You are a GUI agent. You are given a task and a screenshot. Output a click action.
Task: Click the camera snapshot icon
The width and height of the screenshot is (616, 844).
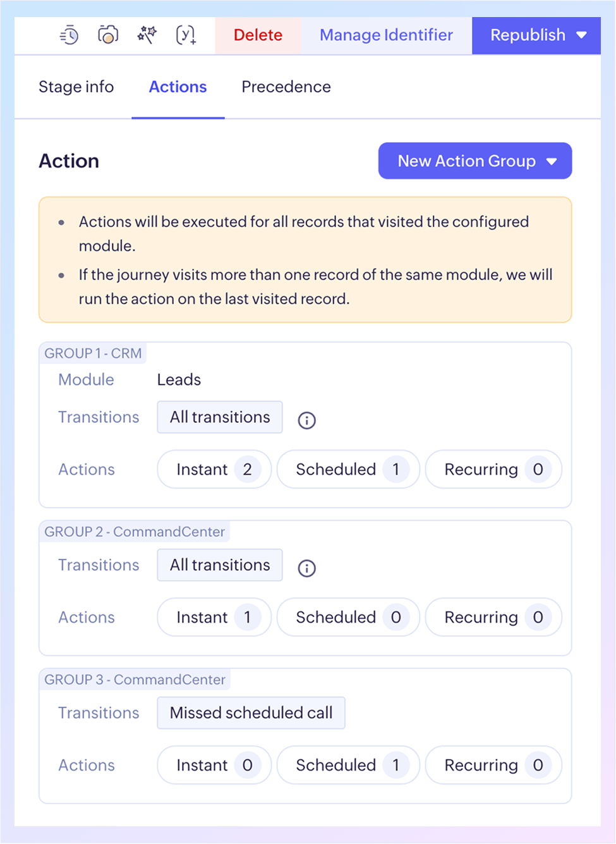coord(108,35)
